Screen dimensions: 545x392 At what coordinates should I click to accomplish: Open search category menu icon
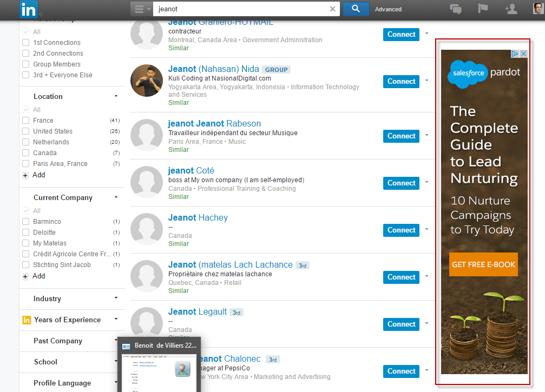(x=141, y=9)
